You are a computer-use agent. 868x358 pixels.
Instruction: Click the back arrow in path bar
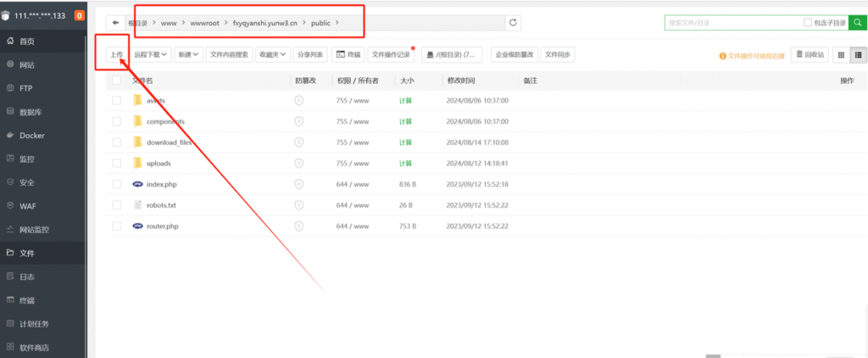pos(115,23)
